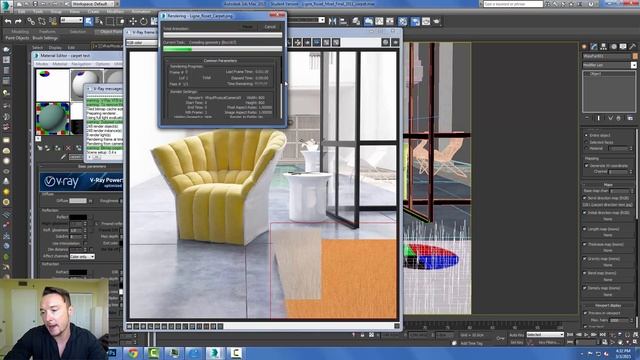Open the Render Setup icon
Screen dimensions: 640x360
click(415, 21)
